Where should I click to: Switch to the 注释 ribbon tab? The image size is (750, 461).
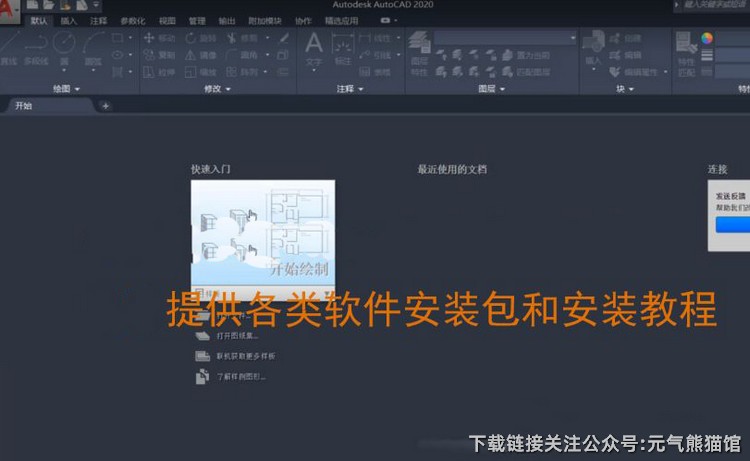click(98, 20)
